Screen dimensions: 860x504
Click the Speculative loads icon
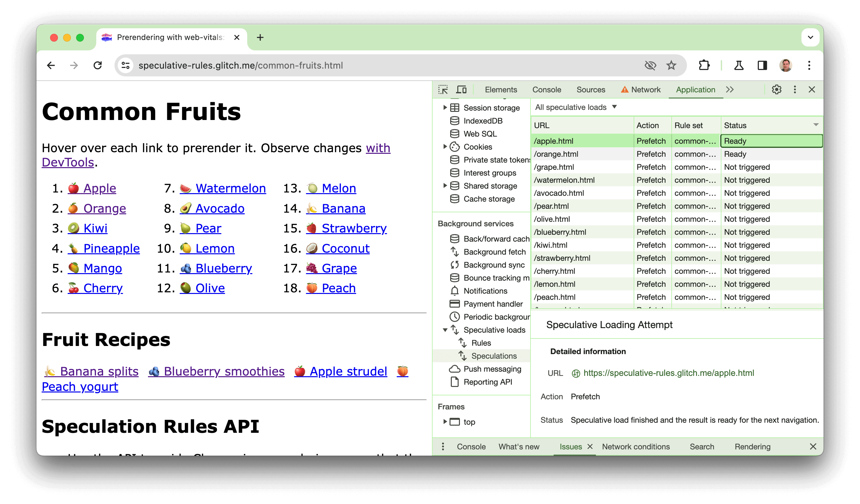[x=454, y=330]
